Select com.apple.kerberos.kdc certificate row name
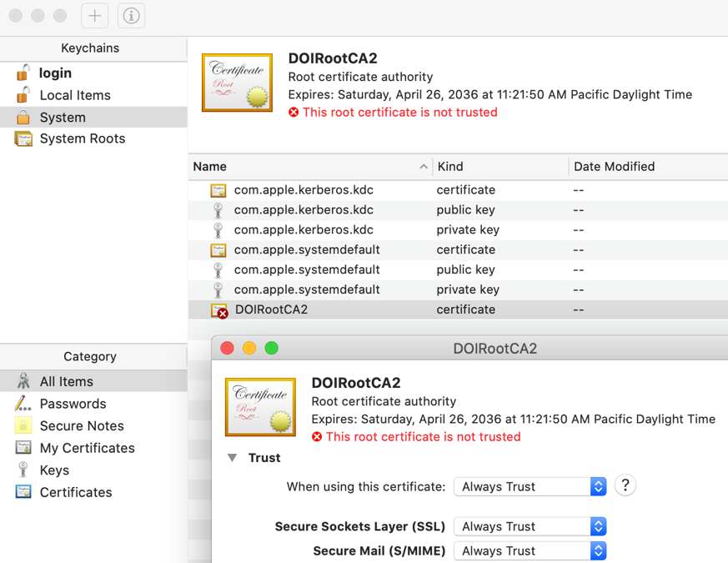 [x=304, y=190]
